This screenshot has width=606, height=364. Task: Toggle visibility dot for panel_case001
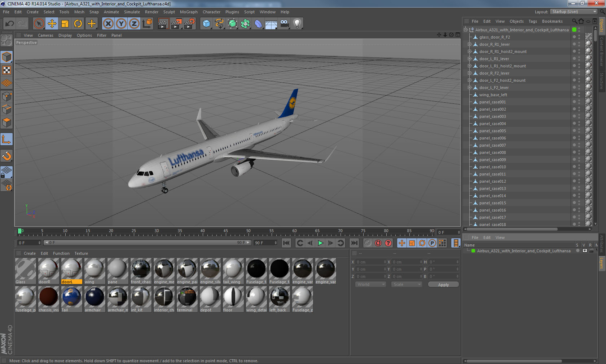tap(574, 101)
